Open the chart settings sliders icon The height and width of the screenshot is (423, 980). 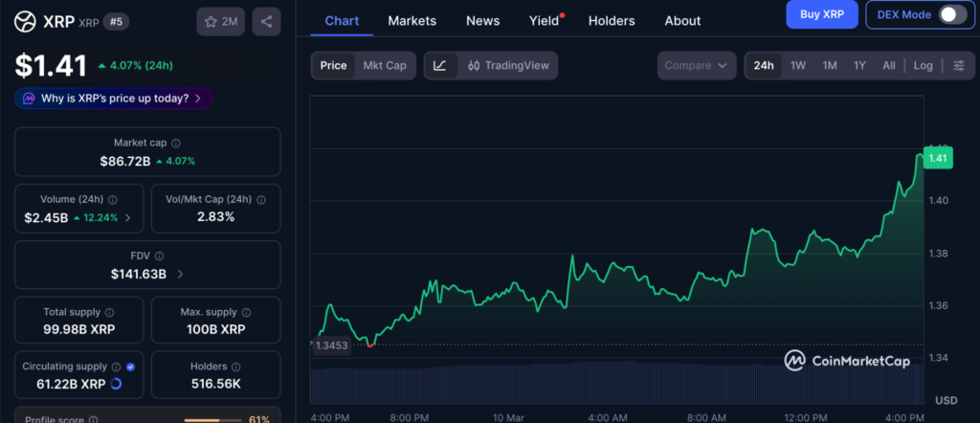click(959, 65)
